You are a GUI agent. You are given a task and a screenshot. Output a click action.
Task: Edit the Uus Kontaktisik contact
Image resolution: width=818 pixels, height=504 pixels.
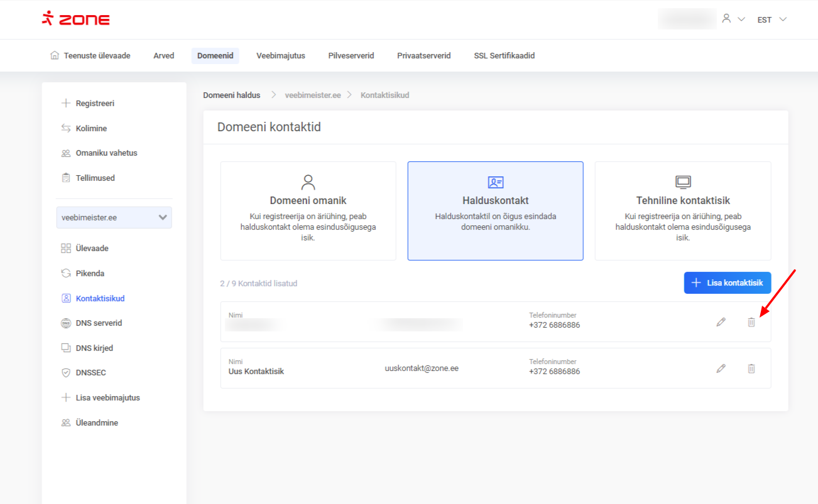721,368
